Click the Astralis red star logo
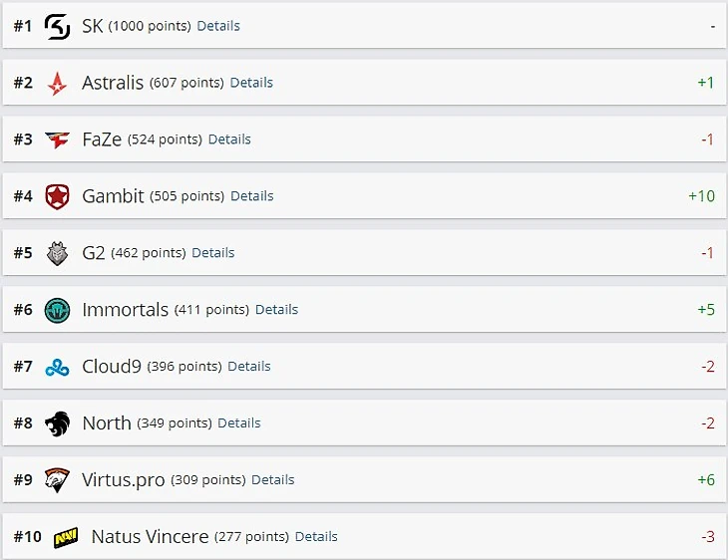 pos(58,83)
